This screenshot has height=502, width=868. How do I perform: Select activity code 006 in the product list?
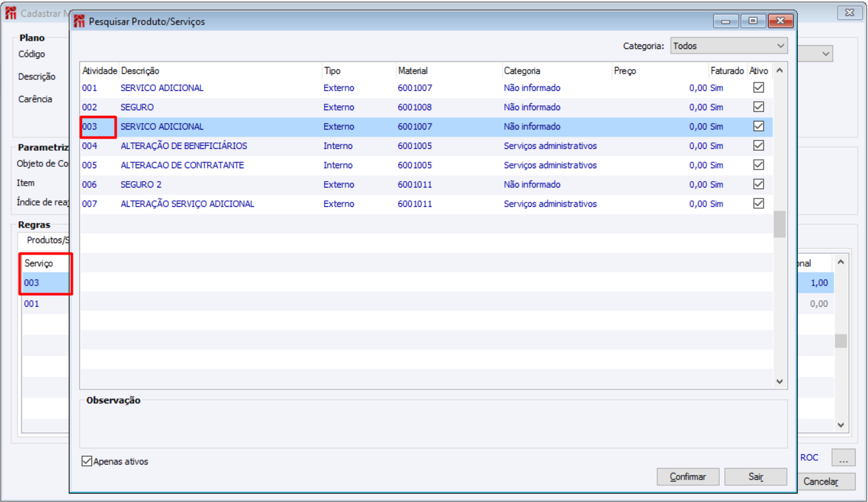[x=90, y=184]
